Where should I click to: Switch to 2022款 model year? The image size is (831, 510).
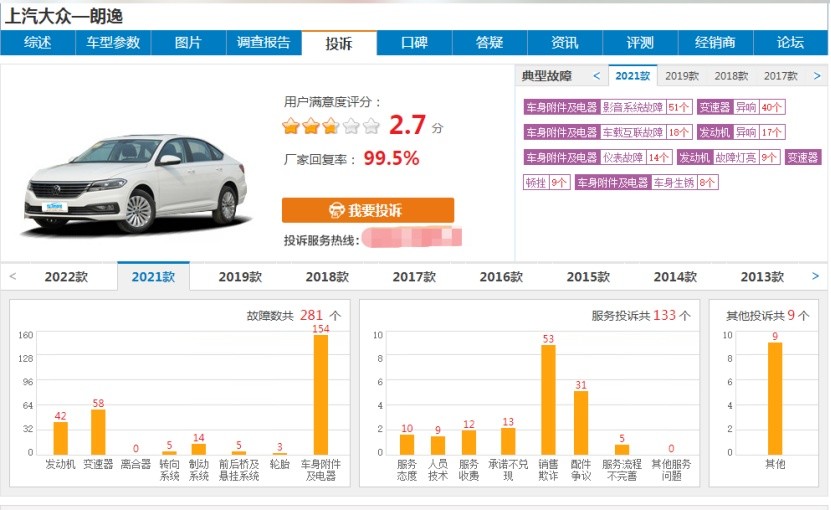tap(66, 277)
